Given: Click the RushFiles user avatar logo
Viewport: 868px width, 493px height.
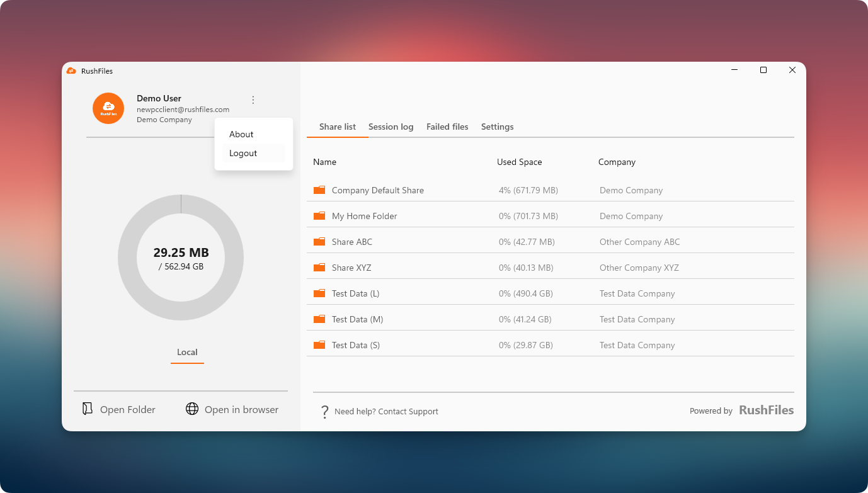Looking at the screenshot, I should click(108, 108).
